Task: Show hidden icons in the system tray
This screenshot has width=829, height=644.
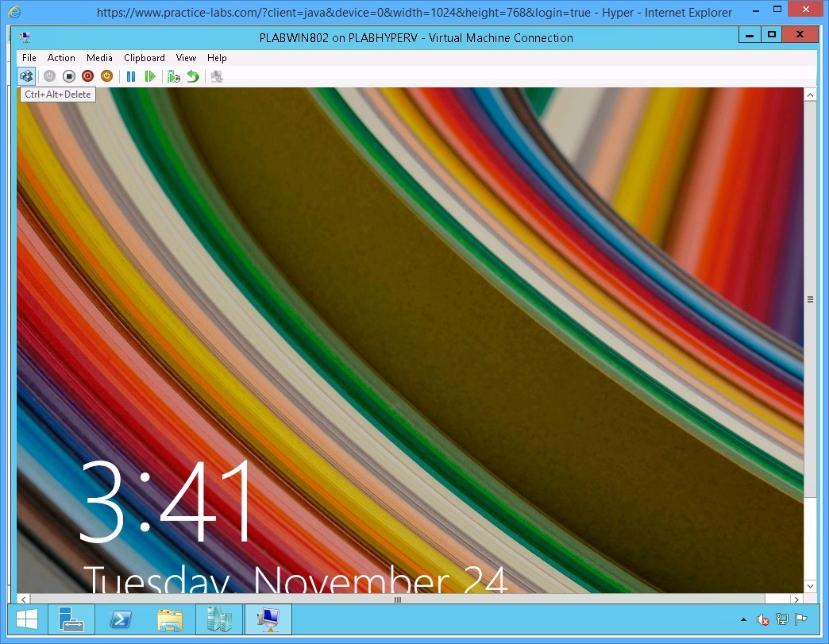Action: (x=742, y=619)
